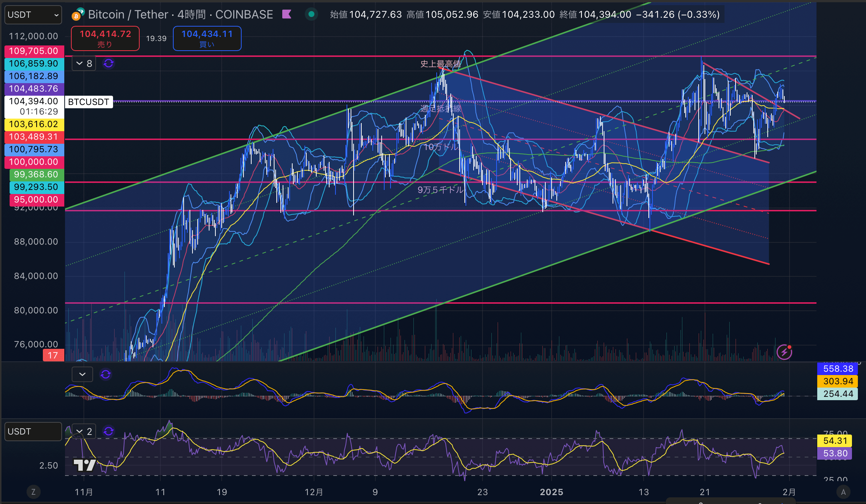Click the green market status circle icon

coord(311,14)
